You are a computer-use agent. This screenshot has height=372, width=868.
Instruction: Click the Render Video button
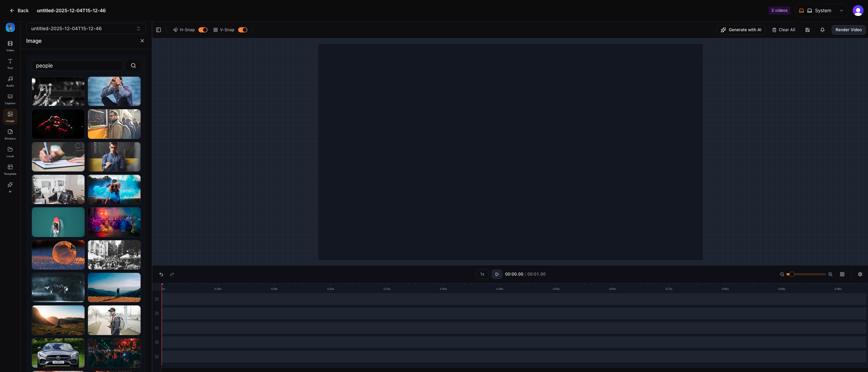[848, 30]
